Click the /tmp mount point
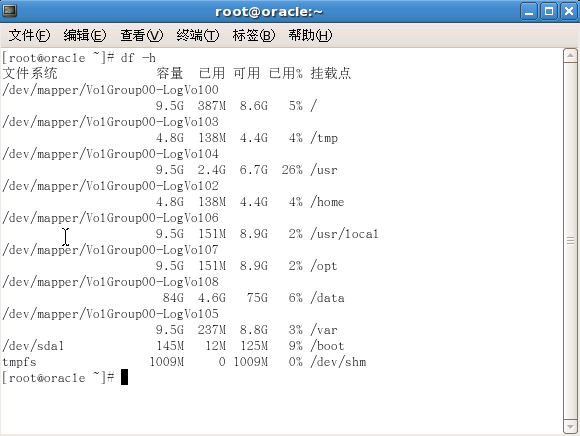 324,138
